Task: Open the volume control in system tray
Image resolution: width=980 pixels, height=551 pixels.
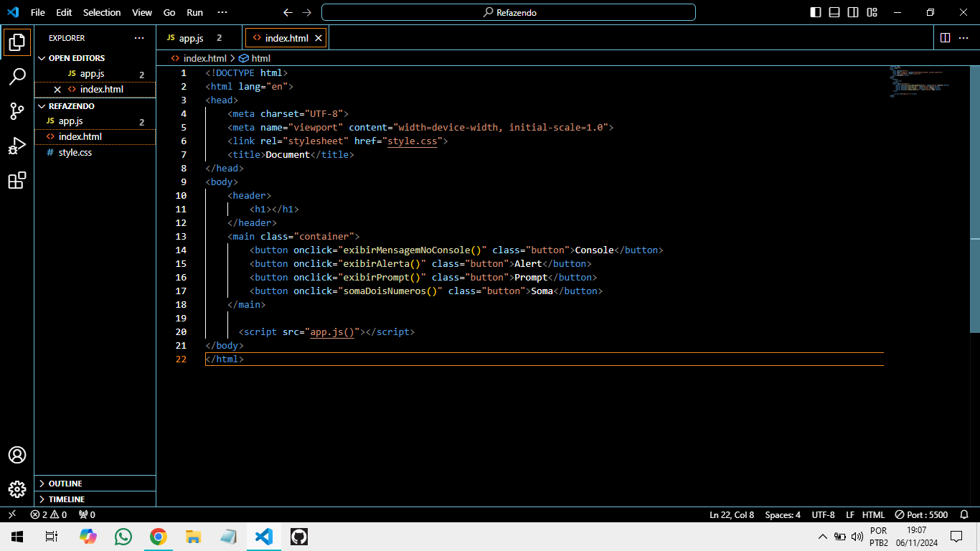Action: 857,537
